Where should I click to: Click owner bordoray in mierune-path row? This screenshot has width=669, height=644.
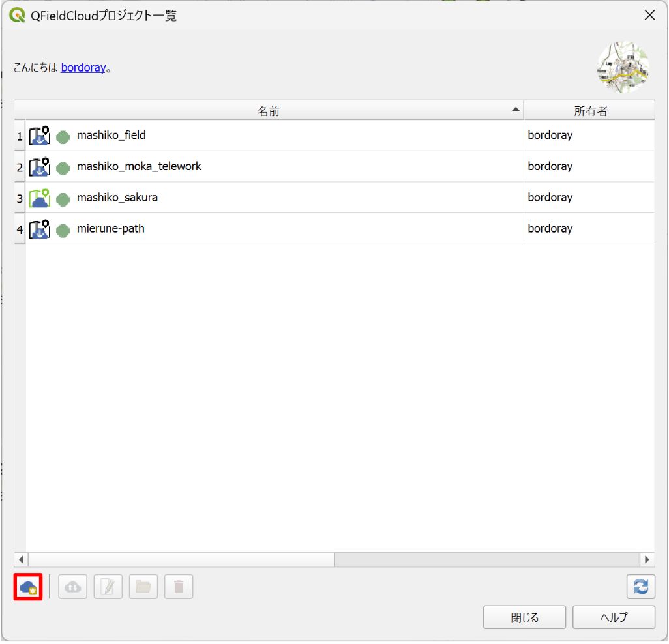coord(550,229)
